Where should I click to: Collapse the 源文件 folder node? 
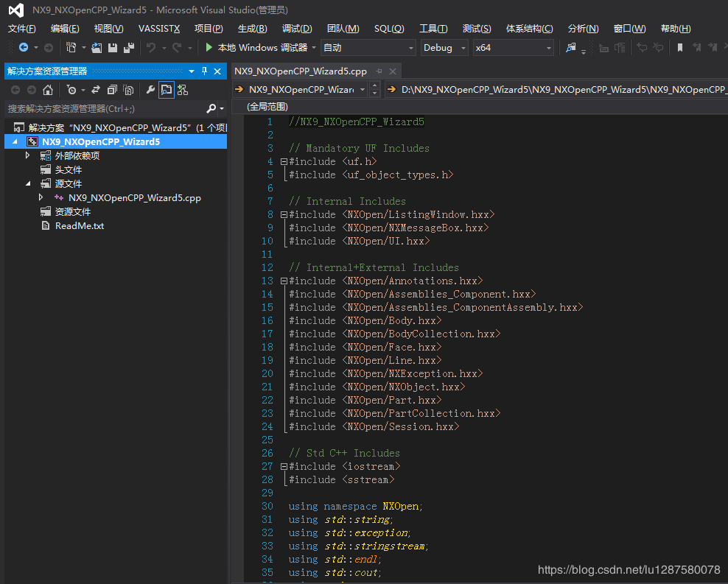pyautogui.click(x=28, y=183)
